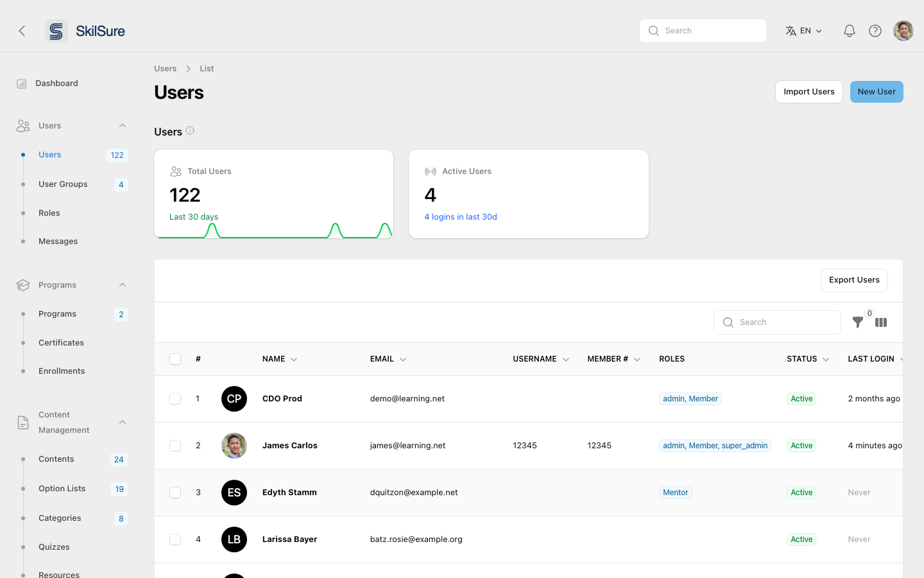Click the Export Users button

pos(854,280)
